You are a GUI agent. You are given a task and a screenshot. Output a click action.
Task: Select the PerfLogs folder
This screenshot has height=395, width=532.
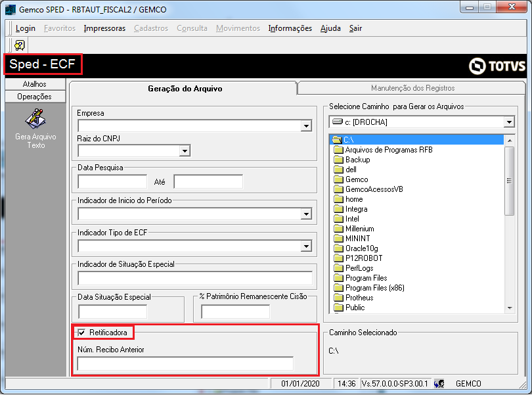click(x=353, y=268)
